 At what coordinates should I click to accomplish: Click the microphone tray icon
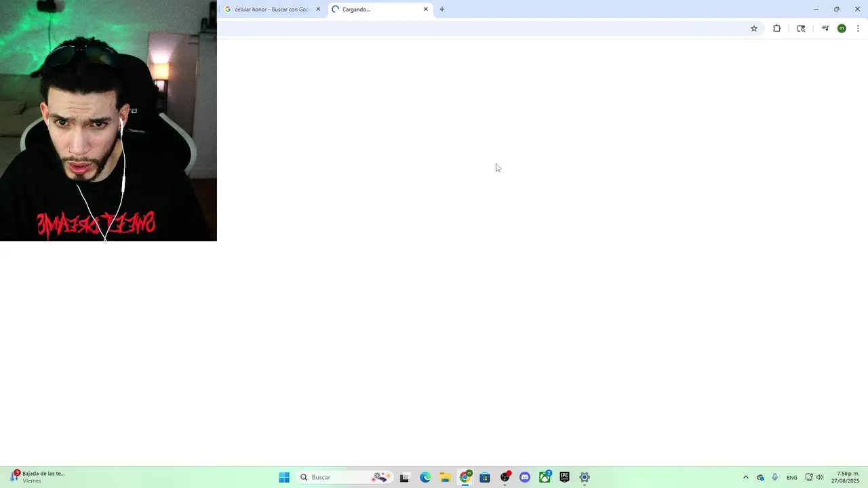[x=775, y=477]
